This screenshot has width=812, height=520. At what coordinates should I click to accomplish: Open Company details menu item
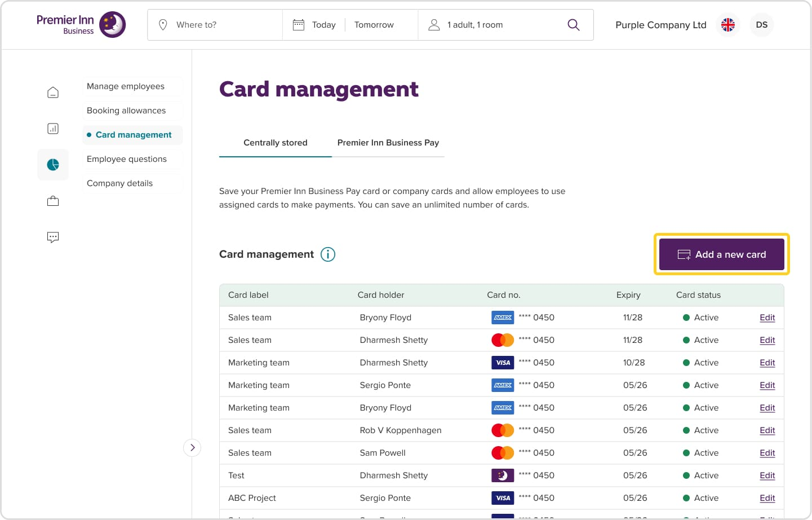[x=132, y=183]
